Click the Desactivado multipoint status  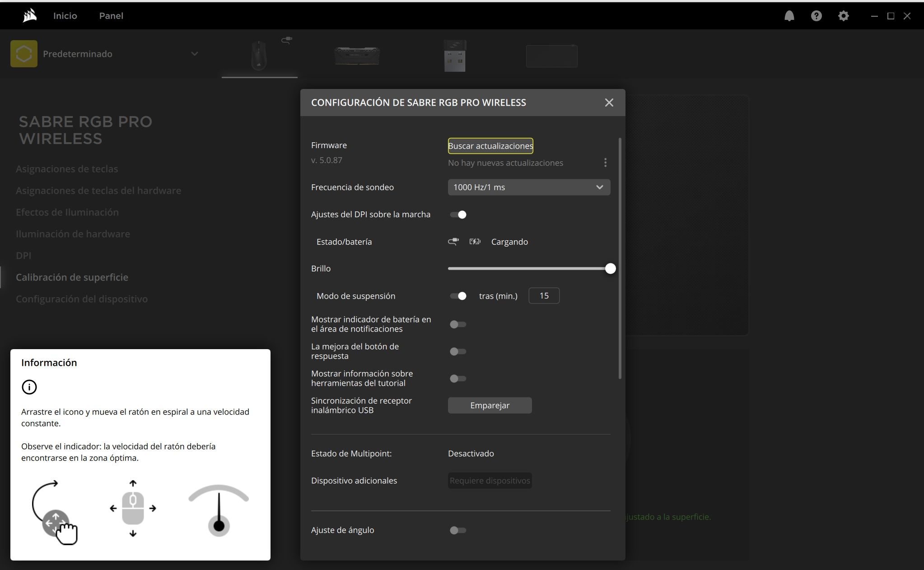point(471,453)
